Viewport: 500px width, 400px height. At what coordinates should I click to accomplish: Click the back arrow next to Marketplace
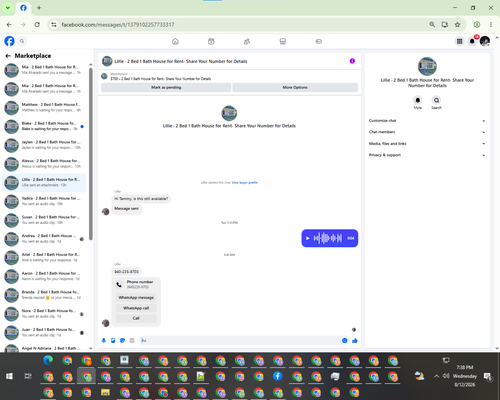[8, 56]
